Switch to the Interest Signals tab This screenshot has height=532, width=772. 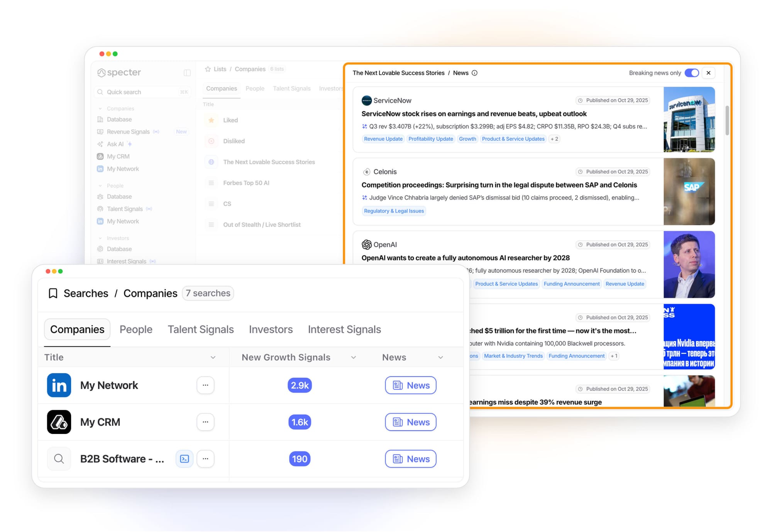(x=344, y=329)
